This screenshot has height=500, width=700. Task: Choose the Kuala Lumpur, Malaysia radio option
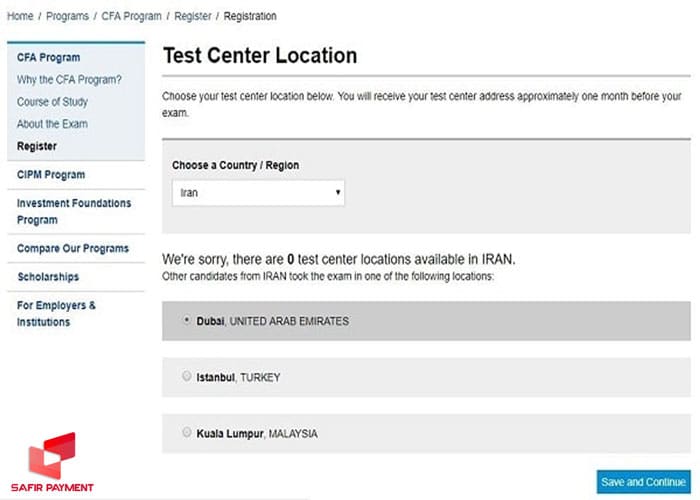[187, 433]
